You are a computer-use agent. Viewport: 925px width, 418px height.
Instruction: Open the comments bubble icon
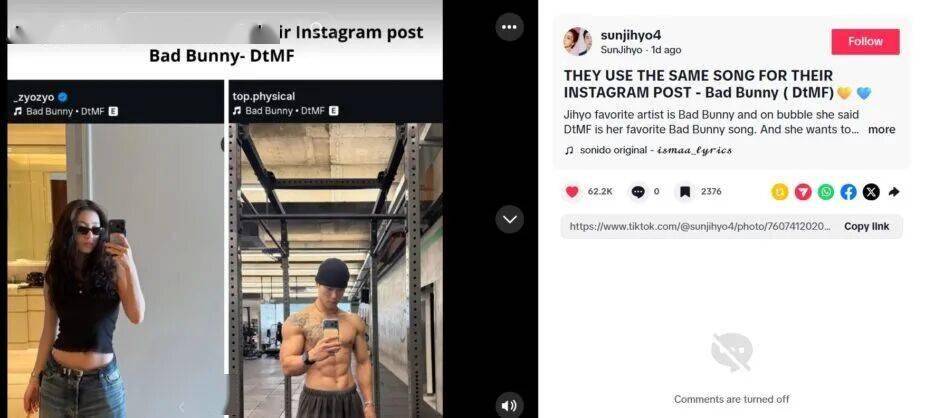(x=638, y=192)
